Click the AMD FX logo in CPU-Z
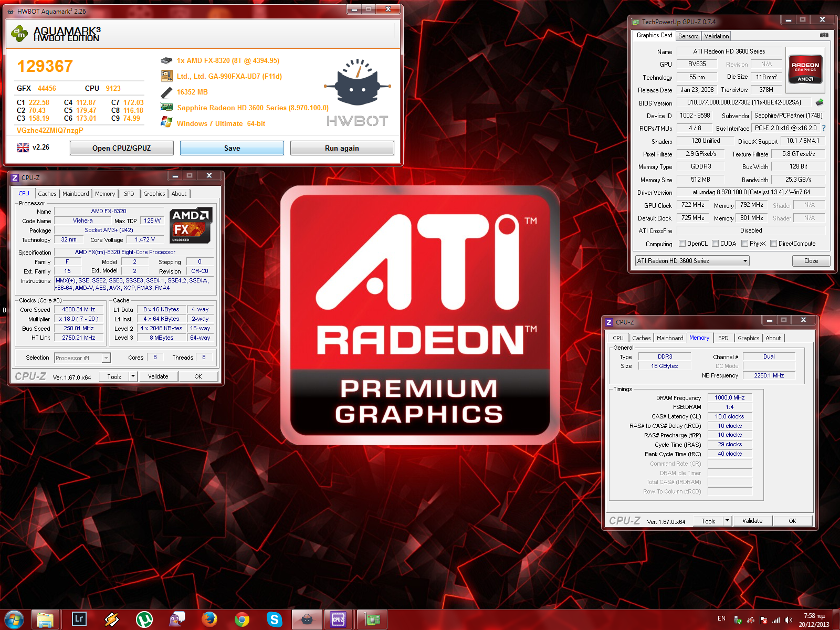The height and width of the screenshot is (630, 840). (191, 225)
